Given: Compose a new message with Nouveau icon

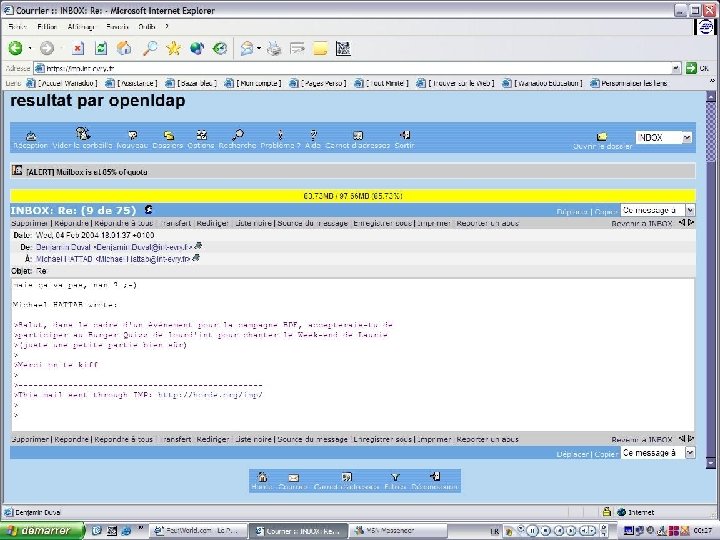Looking at the screenshot, I should click(132, 135).
